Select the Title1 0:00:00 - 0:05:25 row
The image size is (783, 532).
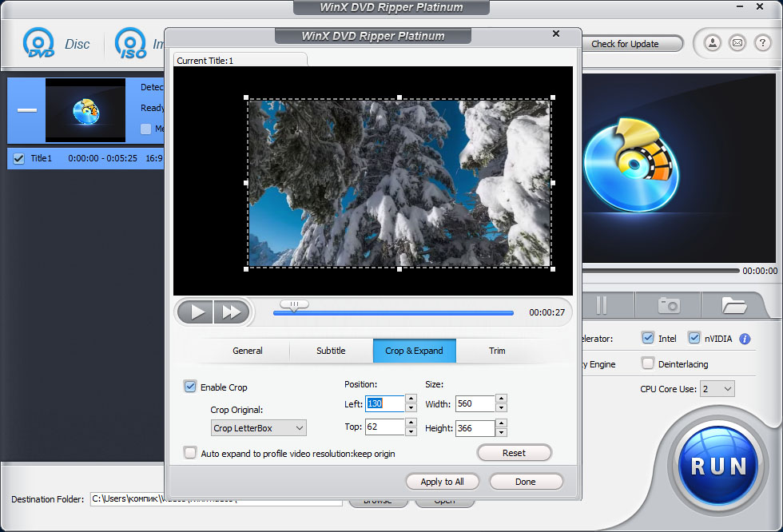click(85, 159)
